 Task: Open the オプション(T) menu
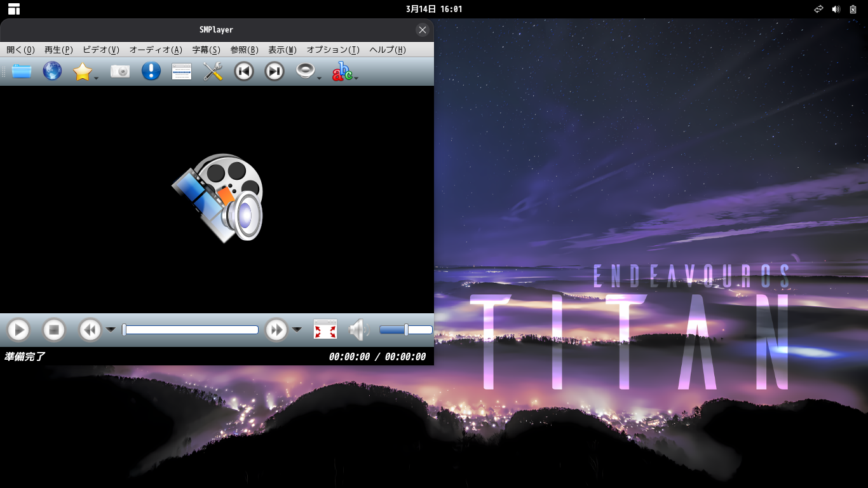333,50
